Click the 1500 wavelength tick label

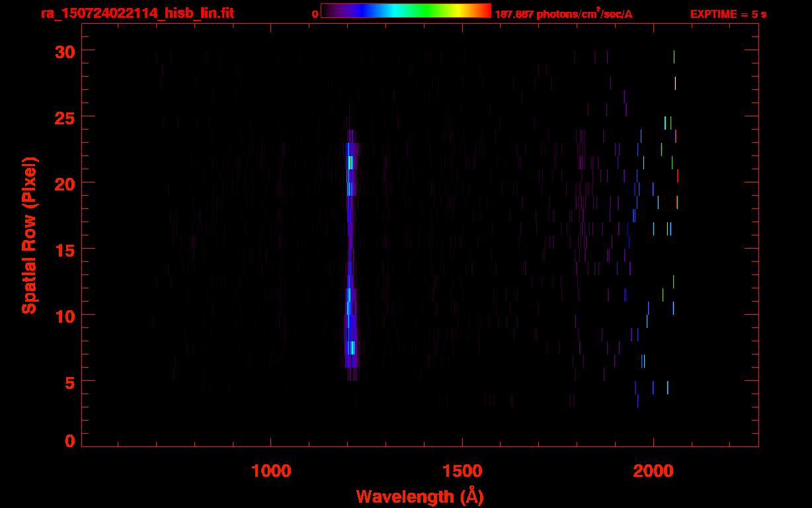[x=462, y=470]
